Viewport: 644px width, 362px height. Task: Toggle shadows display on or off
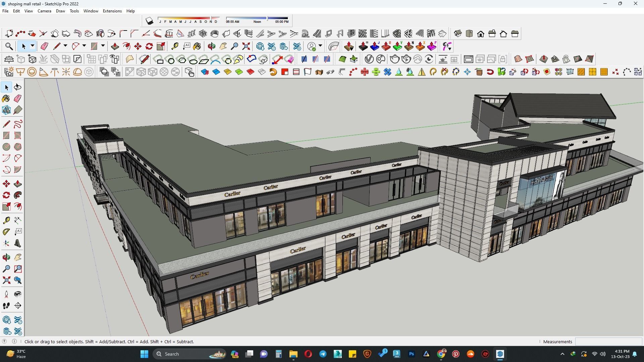pyautogui.click(x=149, y=21)
